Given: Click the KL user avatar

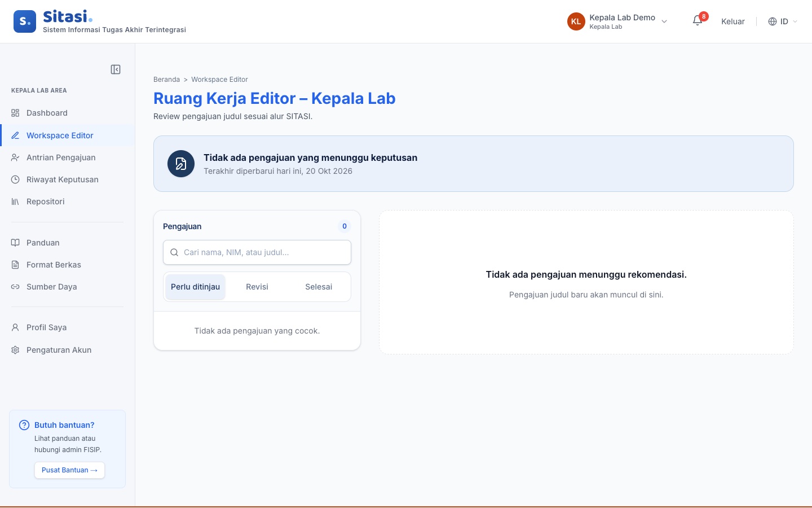Looking at the screenshot, I should [576, 21].
